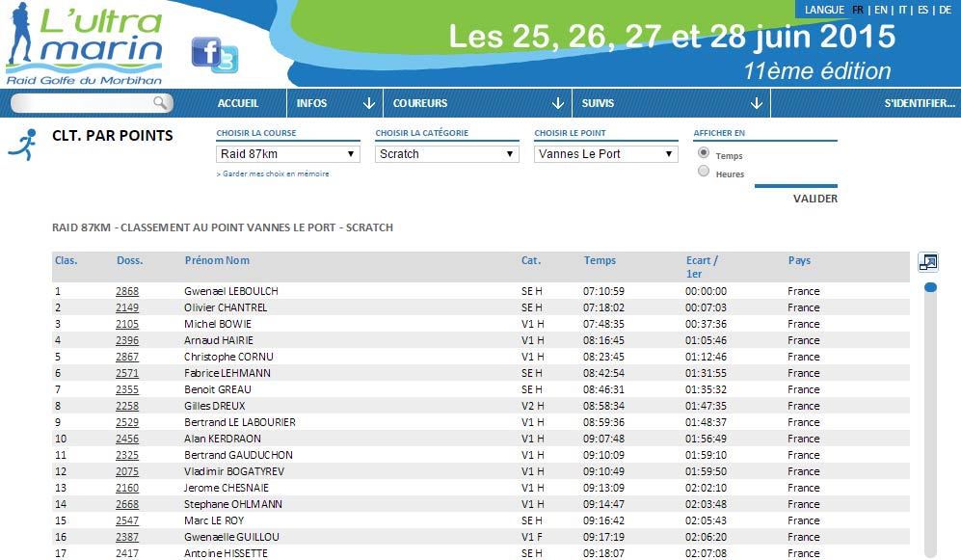Open the Vannes Le Port point dropdown

click(606, 154)
